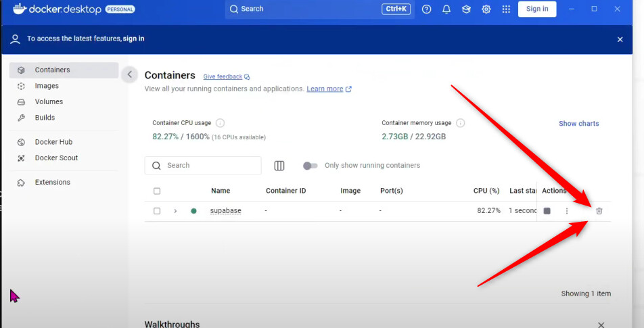This screenshot has height=328, width=644.
Task: Expand the supabase container row
Action: (175, 211)
